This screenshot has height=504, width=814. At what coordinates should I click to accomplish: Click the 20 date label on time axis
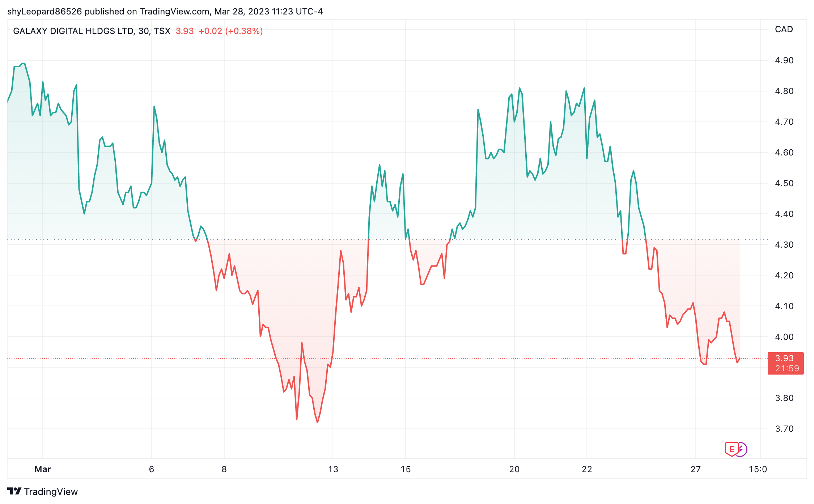coord(514,469)
